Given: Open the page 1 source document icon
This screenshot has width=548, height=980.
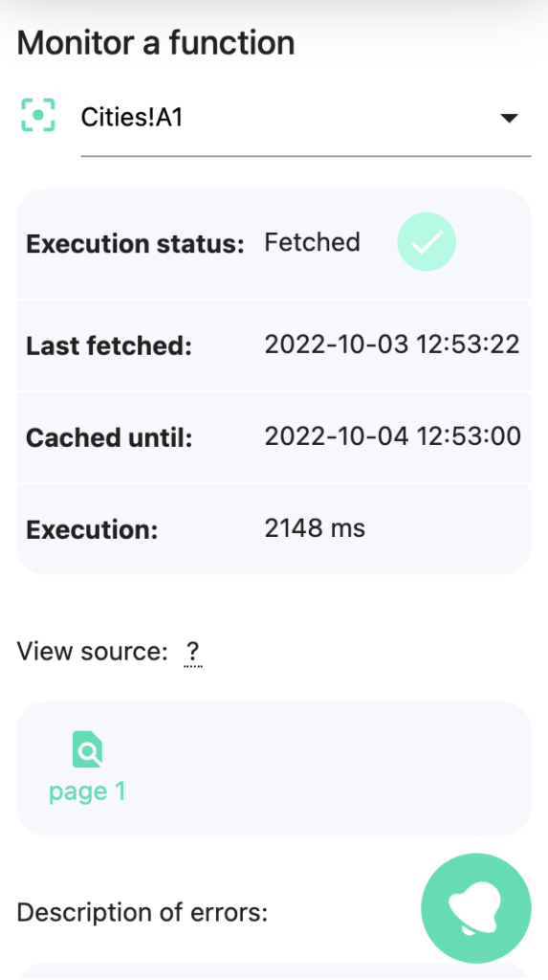Looking at the screenshot, I should (87, 748).
